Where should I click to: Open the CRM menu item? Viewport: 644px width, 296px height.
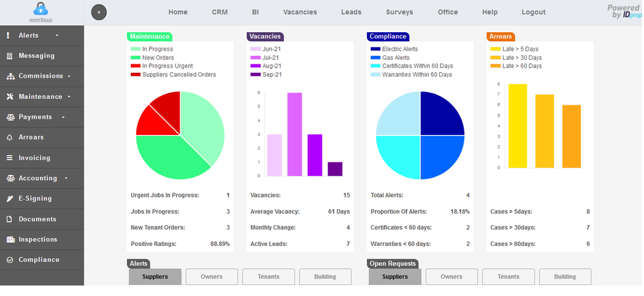[x=220, y=12]
